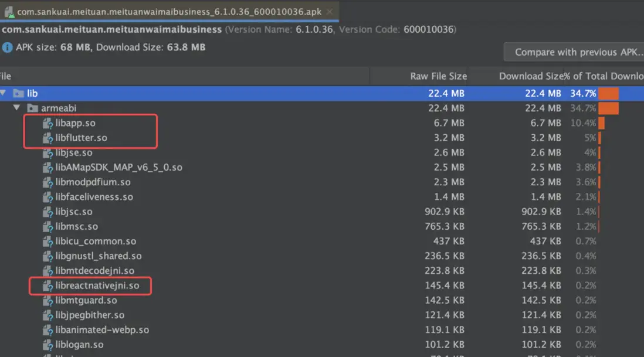Click the 10.4% value for libapp.so
Viewport: 644px width, 357px height.
click(x=583, y=123)
